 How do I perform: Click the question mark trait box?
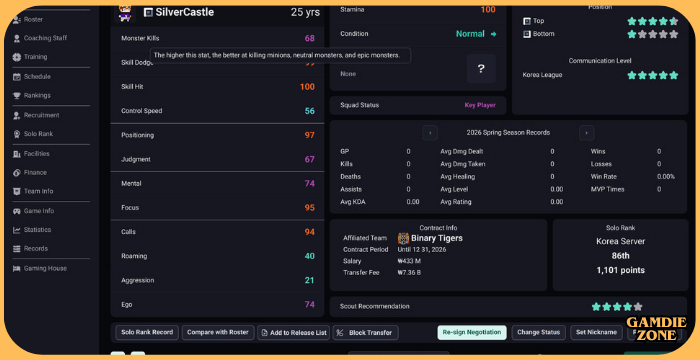tap(481, 69)
